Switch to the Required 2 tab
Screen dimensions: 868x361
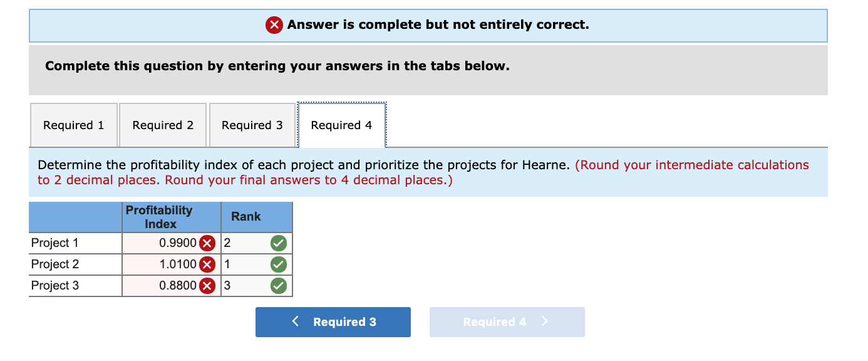[162, 125]
